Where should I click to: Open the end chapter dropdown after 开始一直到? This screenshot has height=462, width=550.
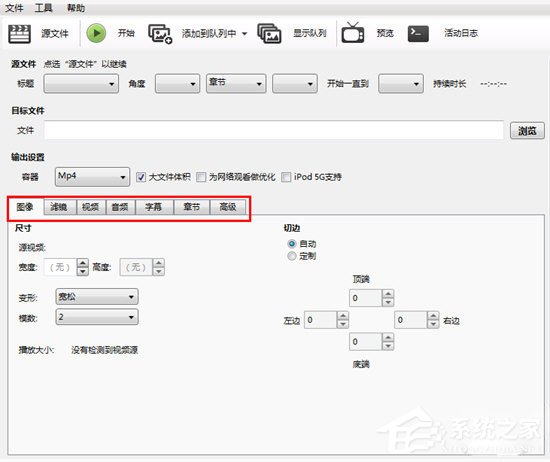click(x=401, y=83)
